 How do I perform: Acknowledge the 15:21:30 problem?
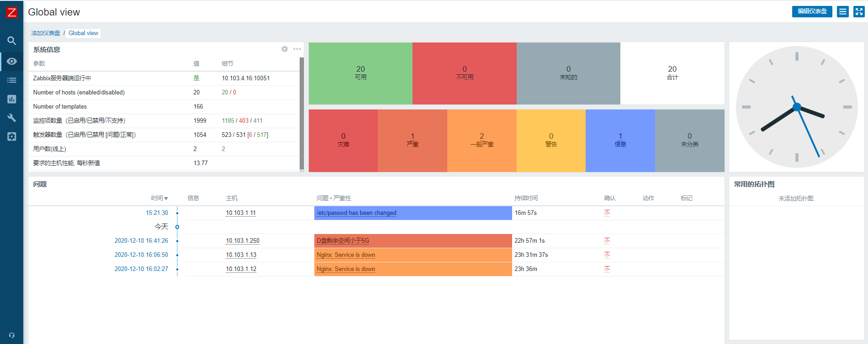pyautogui.click(x=607, y=213)
